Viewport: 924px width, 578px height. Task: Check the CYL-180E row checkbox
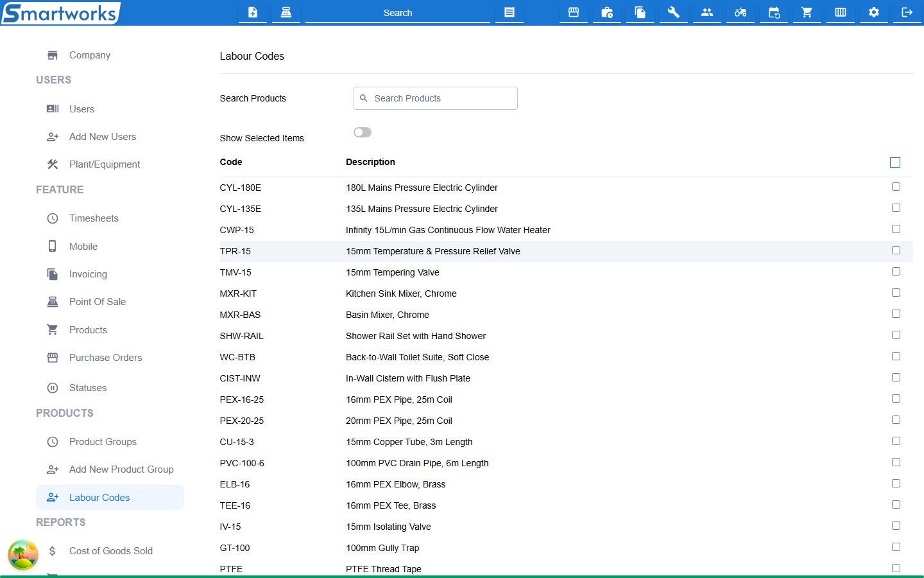tap(896, 187)
